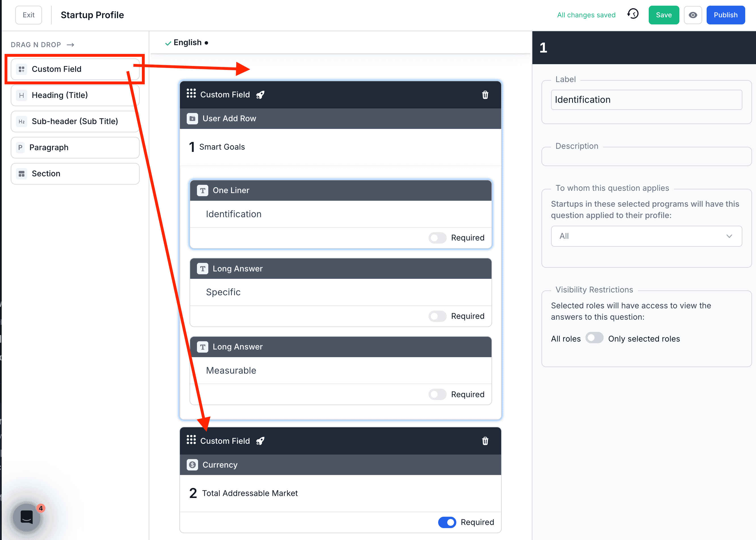
Task: Switch visibility to Only selected roles
Action: (595, 338)
